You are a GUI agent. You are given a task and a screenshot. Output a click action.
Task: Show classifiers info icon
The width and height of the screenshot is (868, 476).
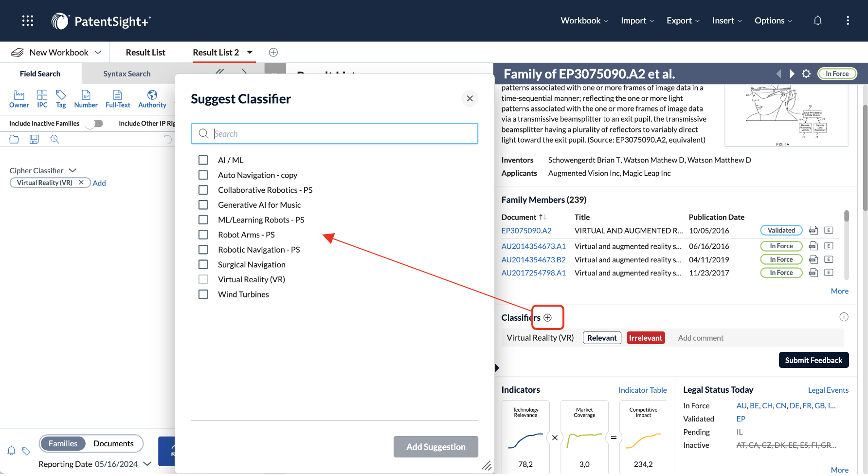pos(844,317)
